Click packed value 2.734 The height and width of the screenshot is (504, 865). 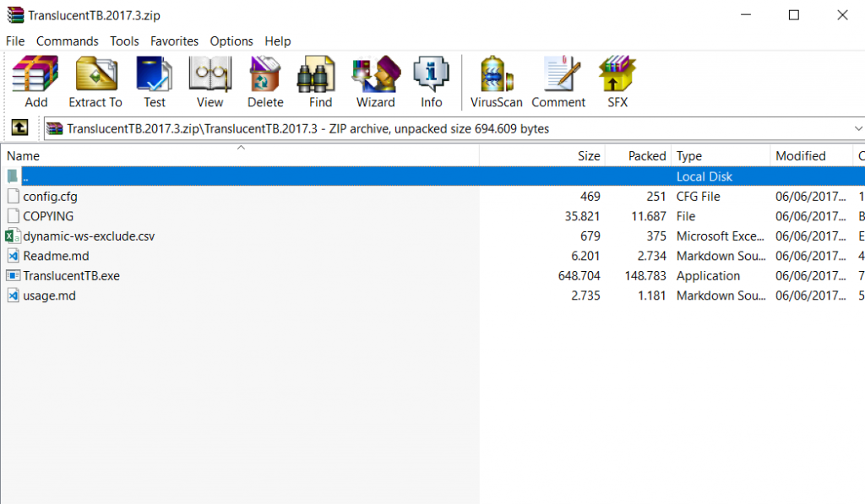(x=651, y=256)
